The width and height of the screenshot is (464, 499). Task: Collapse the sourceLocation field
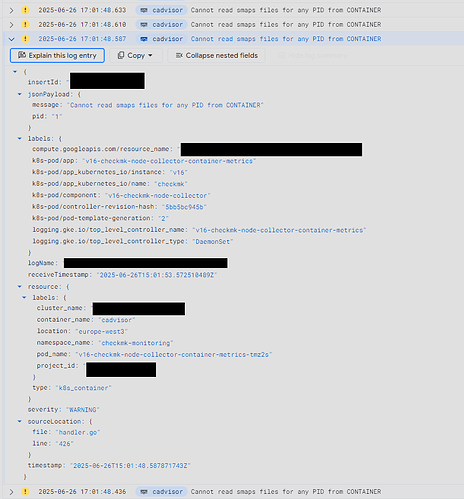[20, 421]
